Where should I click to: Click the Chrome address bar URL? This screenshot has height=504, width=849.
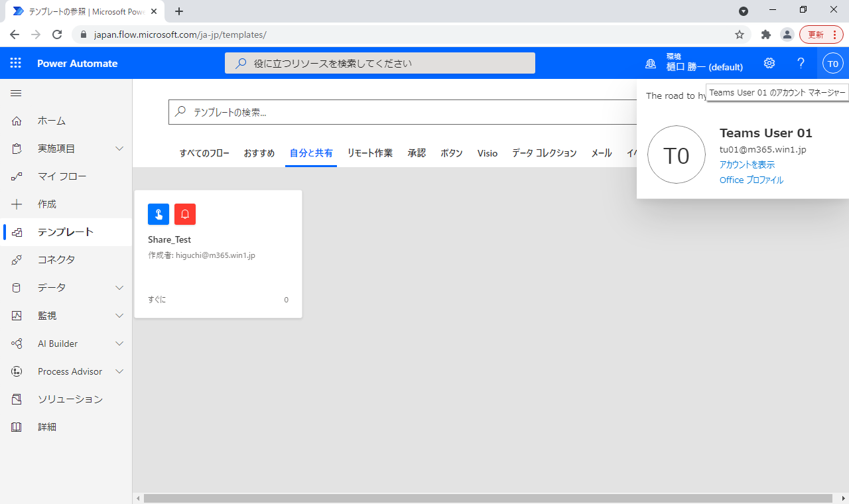point(180,34)
